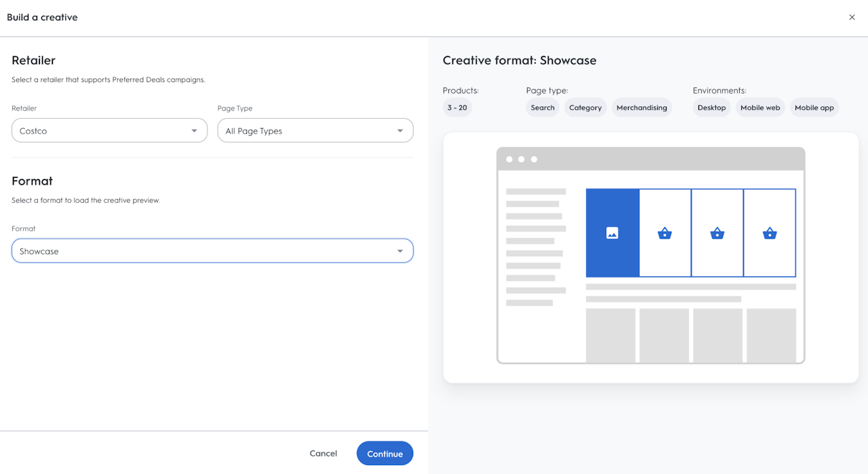
Task: Click the middle basket icon in preview
Action: 717,233
